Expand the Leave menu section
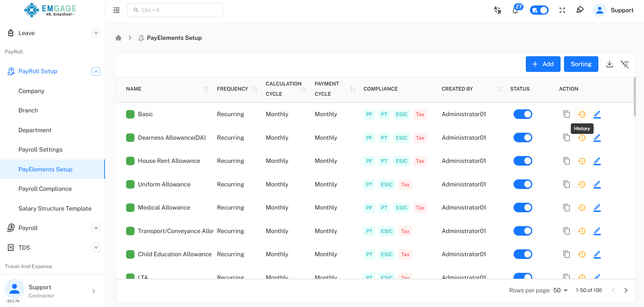 (x=96, y=33)
